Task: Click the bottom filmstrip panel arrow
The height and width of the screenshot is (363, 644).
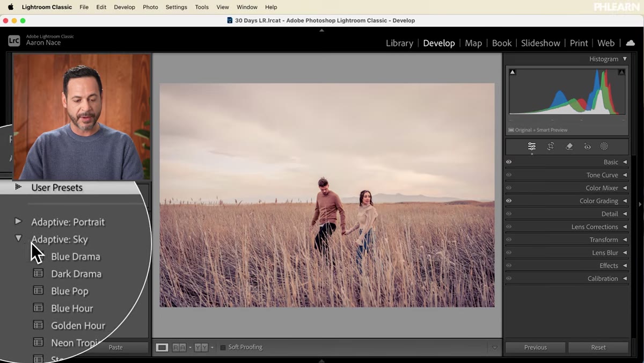Action: (322, 360)
